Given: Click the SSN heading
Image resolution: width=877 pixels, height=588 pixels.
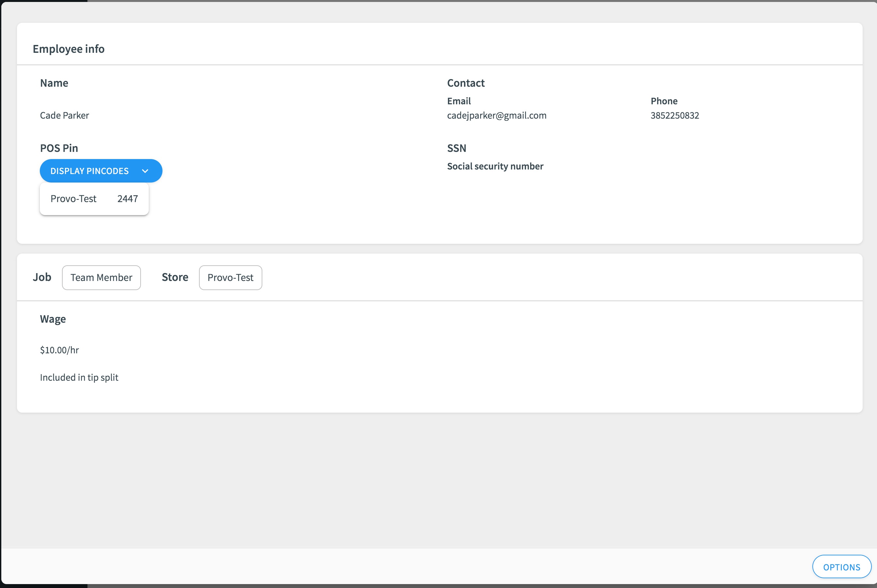Looking at the screenshot, I should [456, 148].
